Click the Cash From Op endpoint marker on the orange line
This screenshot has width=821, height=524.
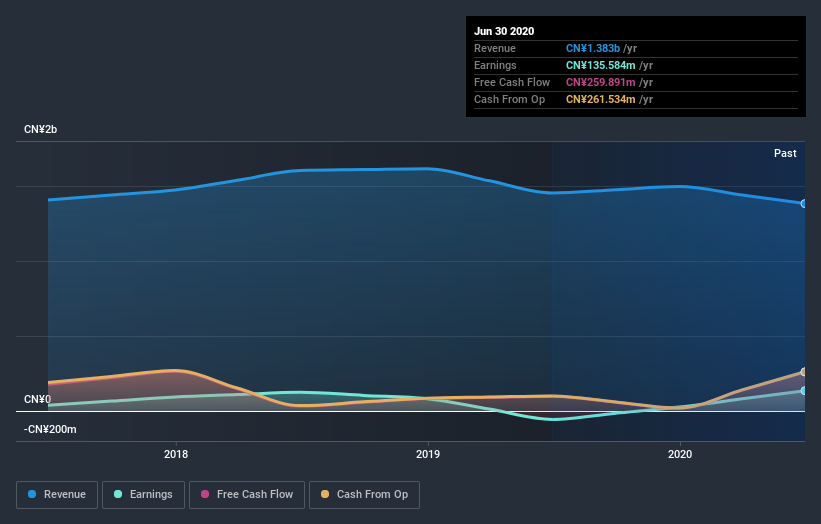point(803,372)
